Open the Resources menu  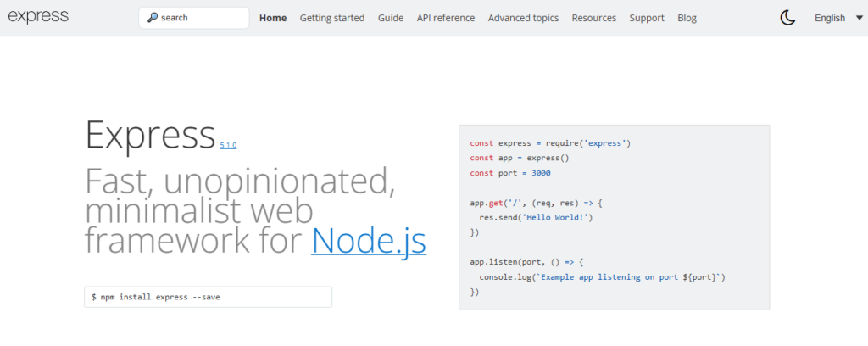594,18
